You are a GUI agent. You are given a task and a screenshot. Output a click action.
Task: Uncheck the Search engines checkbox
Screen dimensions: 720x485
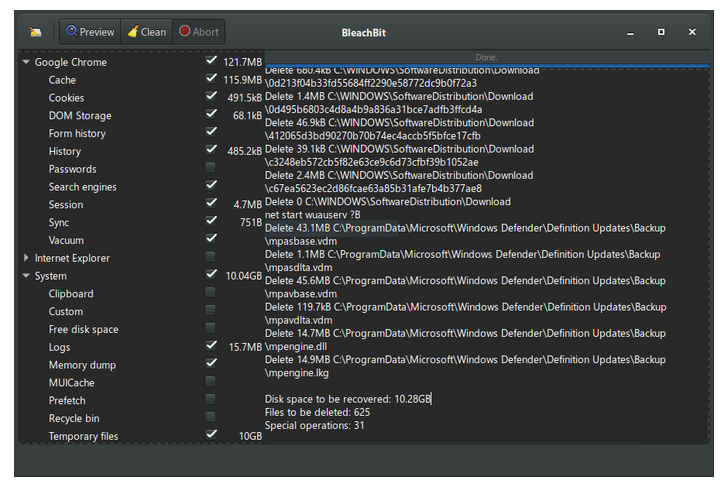click(x=211, y=185)
